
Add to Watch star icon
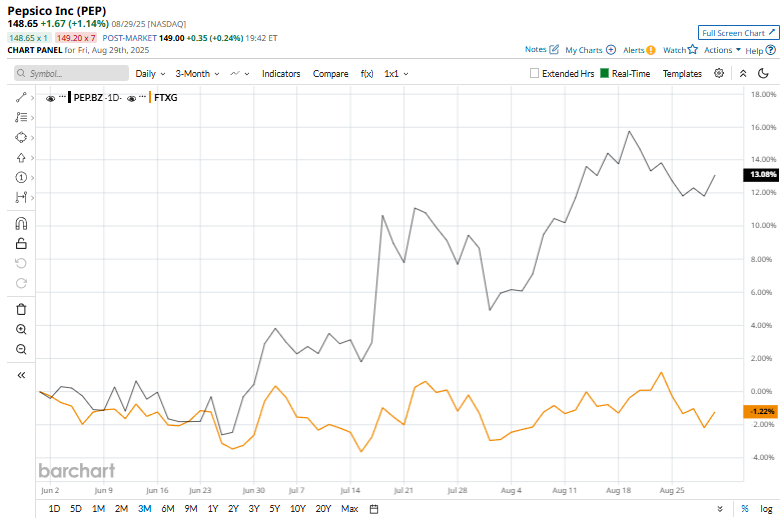click(693, 49)
